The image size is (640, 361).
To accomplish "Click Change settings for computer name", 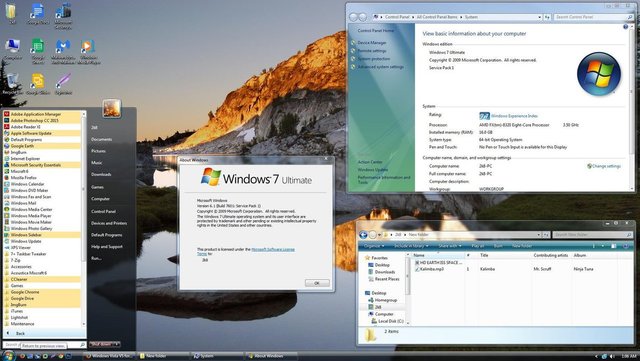I will pos(604,166).
